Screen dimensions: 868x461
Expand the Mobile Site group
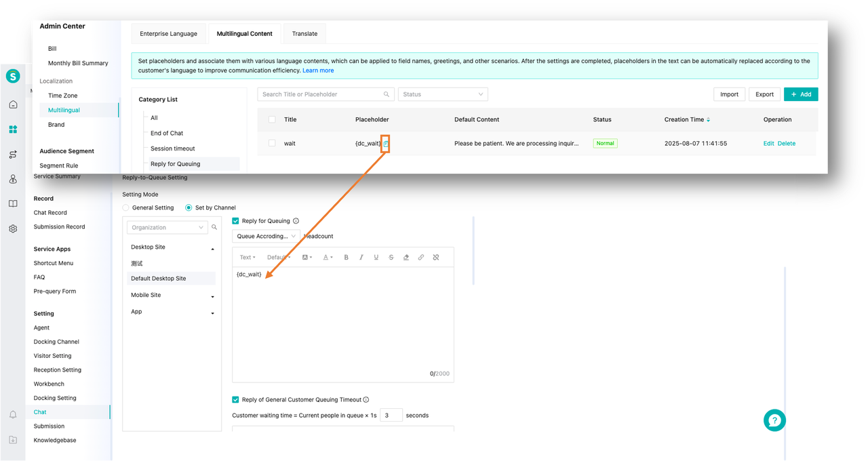tap(212, 296)
